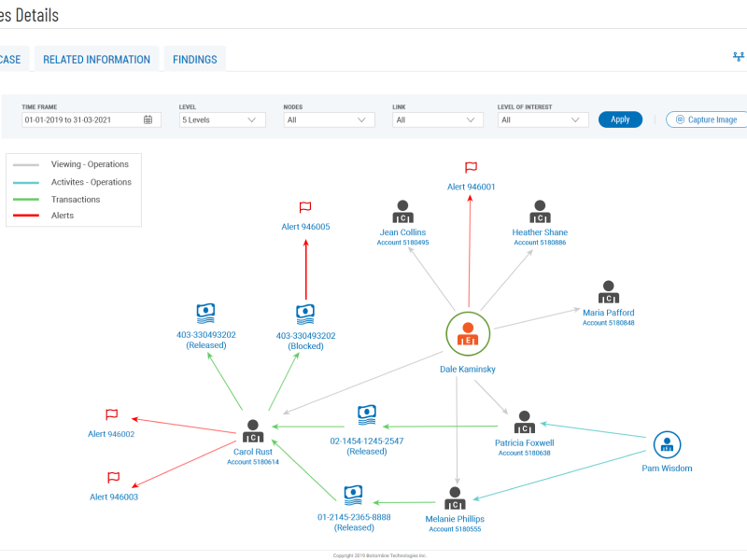Select the Pam Wisdom group node icon
The width and height of the screenshot is (747, 560).
click(x=667, y=445)
